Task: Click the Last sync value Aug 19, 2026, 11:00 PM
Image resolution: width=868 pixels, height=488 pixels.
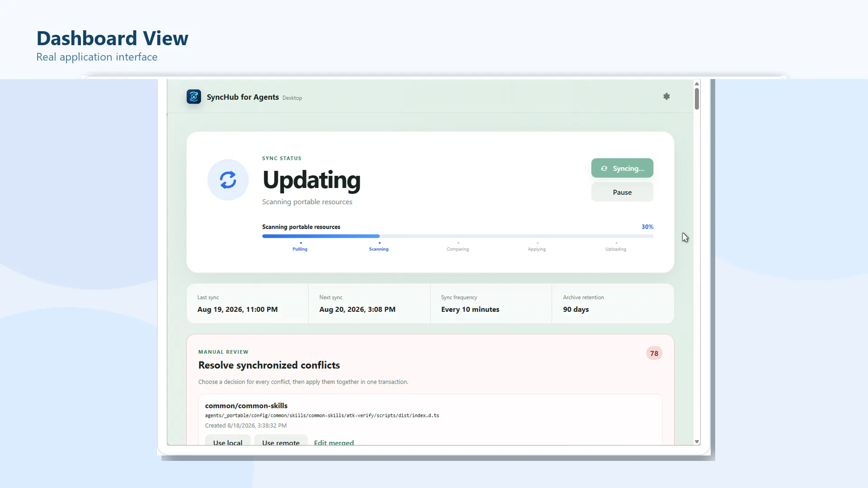Action: click(x=237, y=310)
